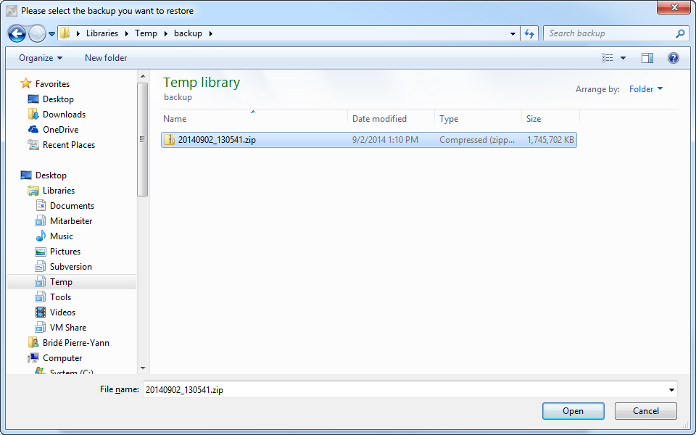The height and width of the screenshot is (435, 696).
Task: Click the Forward navigation arrow button
Action: click(x=37, y=33)
